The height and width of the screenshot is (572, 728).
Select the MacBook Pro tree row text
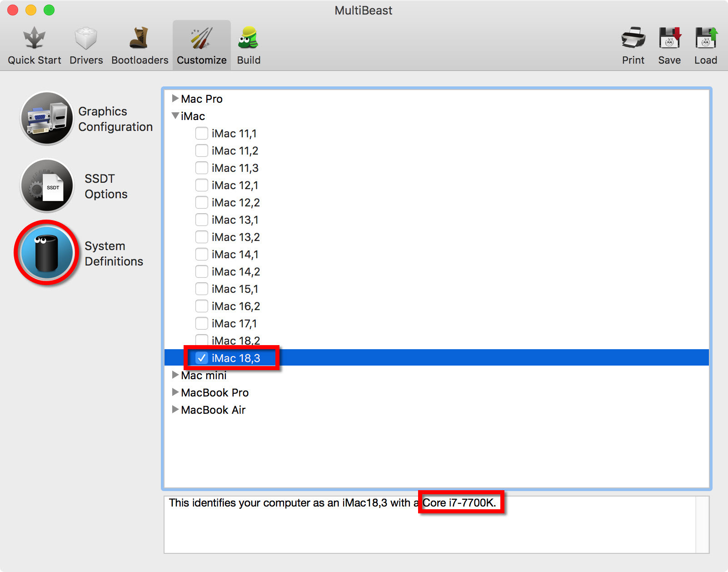[x=214, y=392]
